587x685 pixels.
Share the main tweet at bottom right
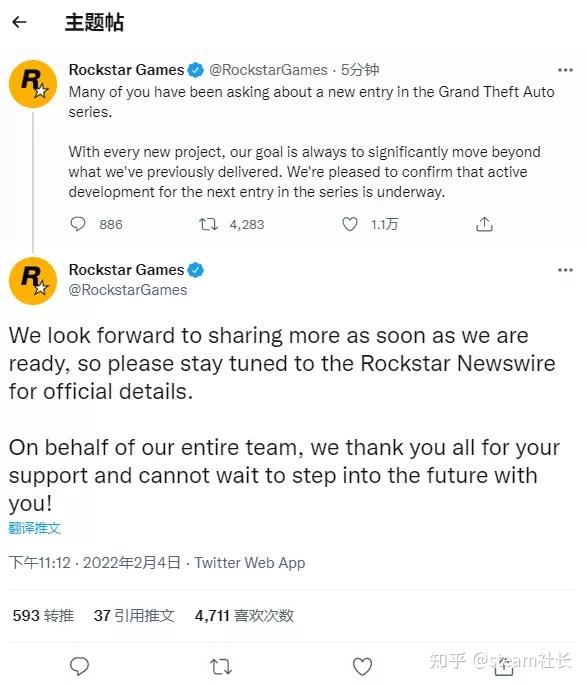tap(503, 666)
